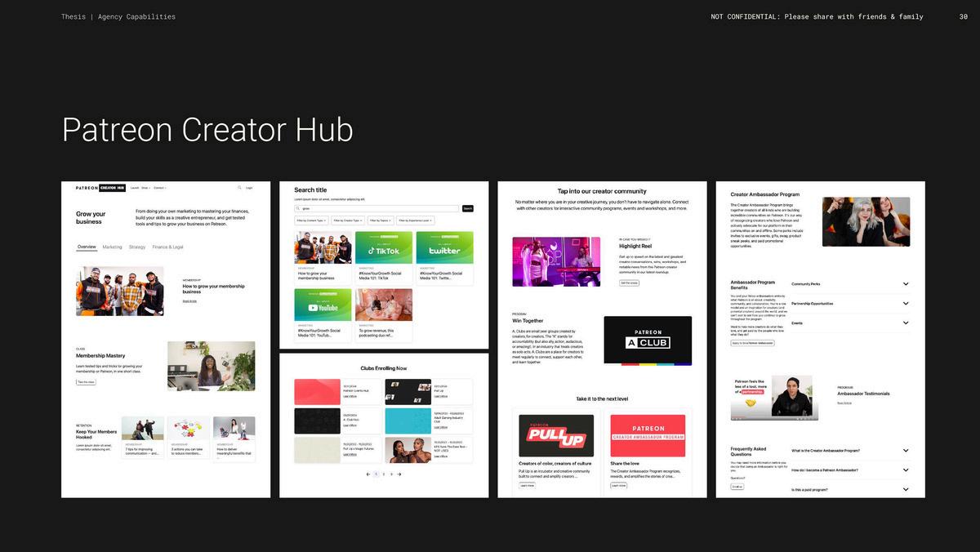Click the 'Get the scoop' button

(x=629, y=283)
